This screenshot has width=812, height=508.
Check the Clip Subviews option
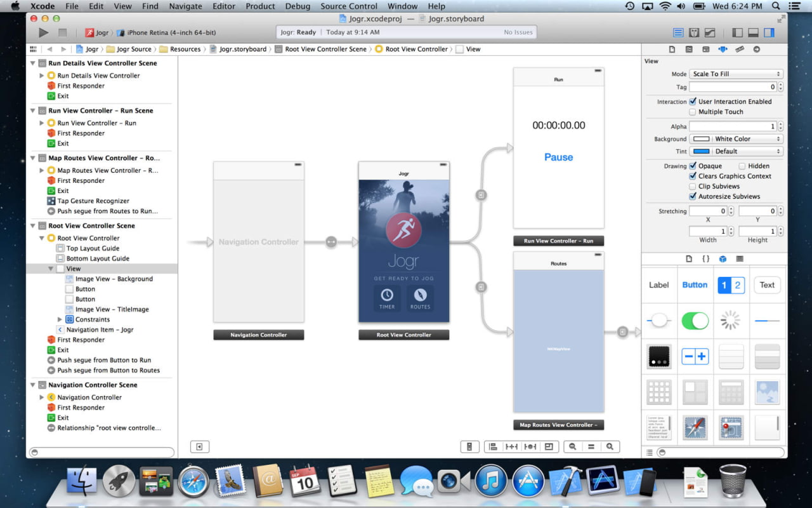click(x=693, y=186)
